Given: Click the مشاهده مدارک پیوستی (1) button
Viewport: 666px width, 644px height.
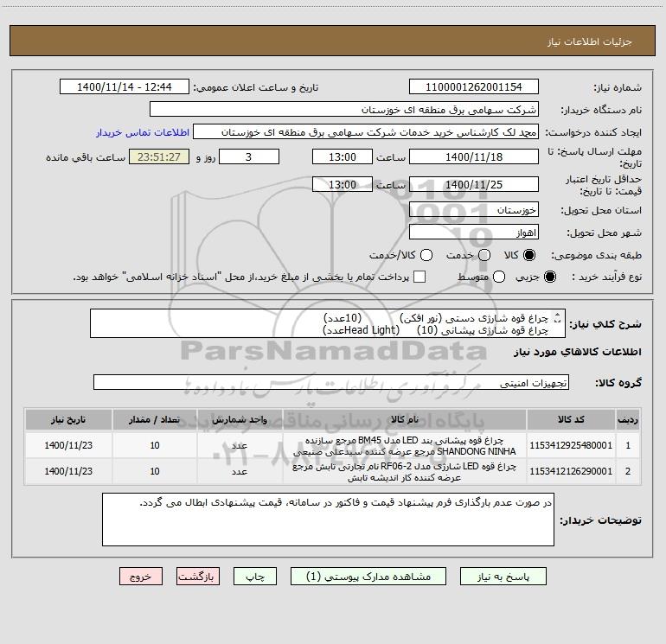Looking at the screenshot, I should pyautogui.click(x=368, y=577).
